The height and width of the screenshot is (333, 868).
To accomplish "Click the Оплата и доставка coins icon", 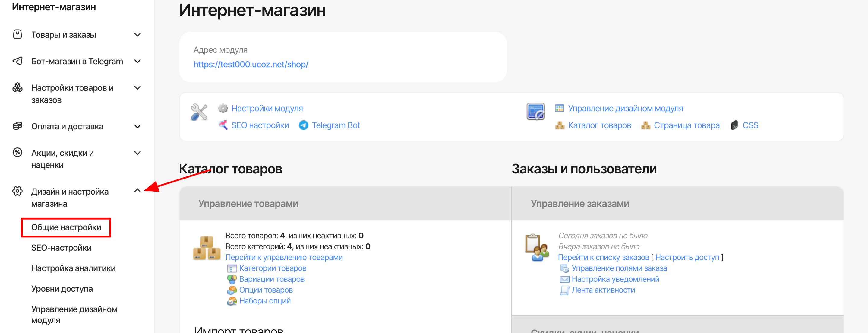I will coord(17,126).
